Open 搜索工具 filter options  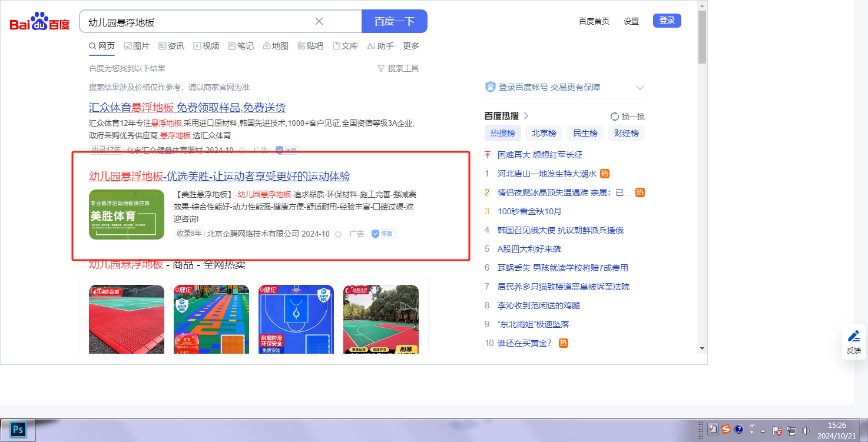tap(398, 68)
